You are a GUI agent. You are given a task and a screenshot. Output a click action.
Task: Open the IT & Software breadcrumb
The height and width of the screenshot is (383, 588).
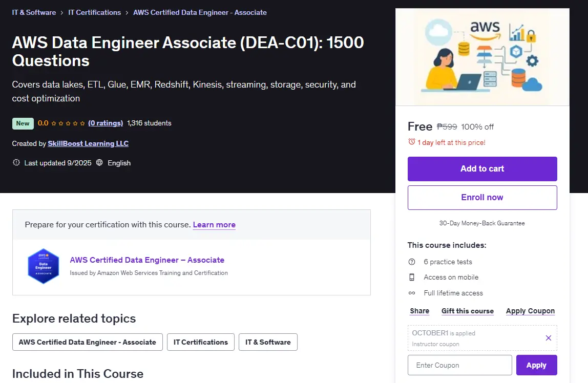(x=34, y=12)
